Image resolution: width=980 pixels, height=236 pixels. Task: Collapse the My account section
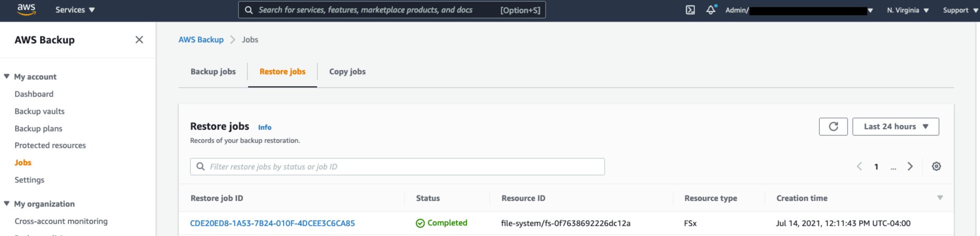click(x=7, y=76)
